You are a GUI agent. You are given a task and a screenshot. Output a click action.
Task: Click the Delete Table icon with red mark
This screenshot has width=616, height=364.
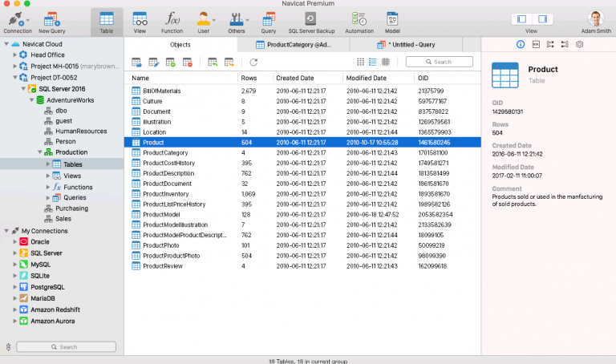pyautogui.click(x=188, y=62)
